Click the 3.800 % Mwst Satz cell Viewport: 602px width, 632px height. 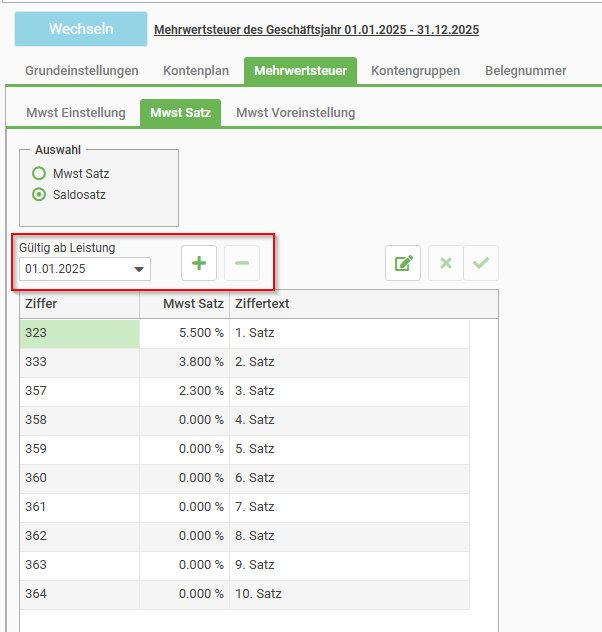tap(184, 362)
